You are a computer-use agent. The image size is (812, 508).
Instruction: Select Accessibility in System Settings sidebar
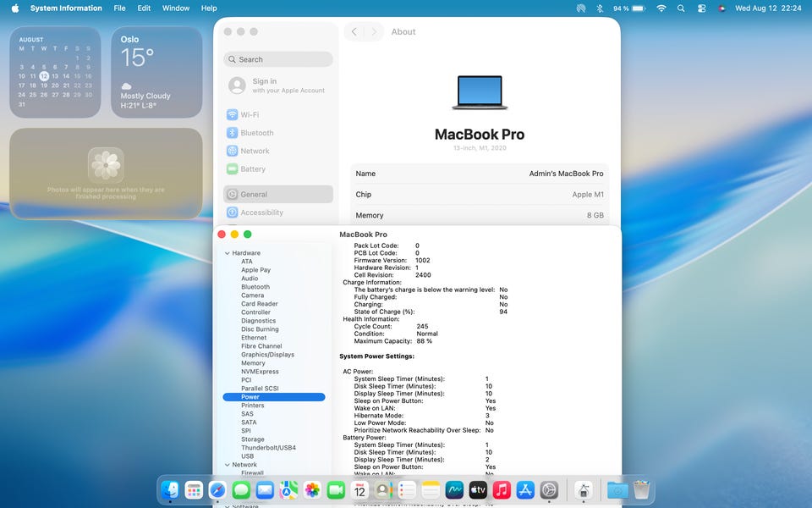[x=278, y=213]
